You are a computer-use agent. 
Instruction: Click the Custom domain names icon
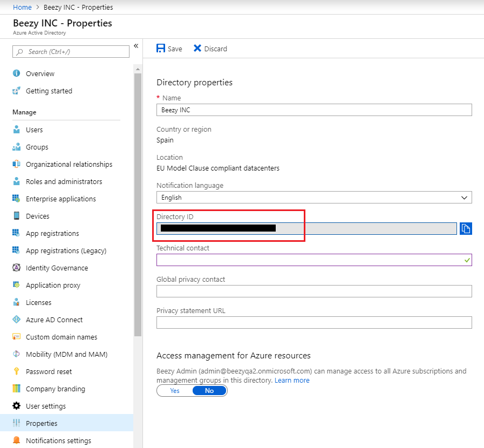(x=16, y=337)
